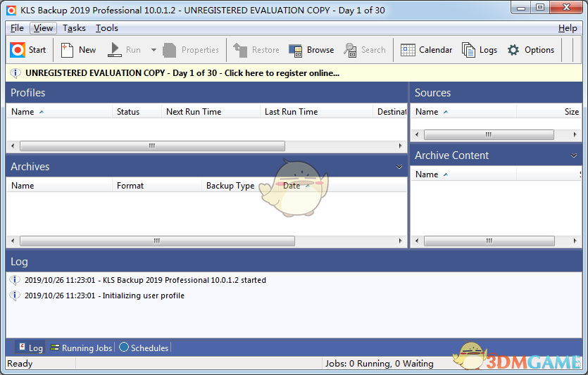Sort Sources by Name column

click(463, 112)
